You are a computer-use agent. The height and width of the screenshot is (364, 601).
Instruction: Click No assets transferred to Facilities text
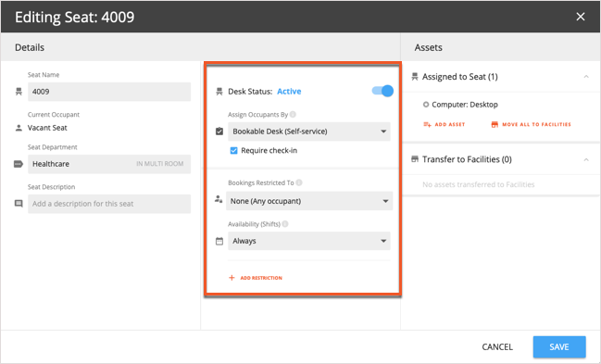[479, 184]
